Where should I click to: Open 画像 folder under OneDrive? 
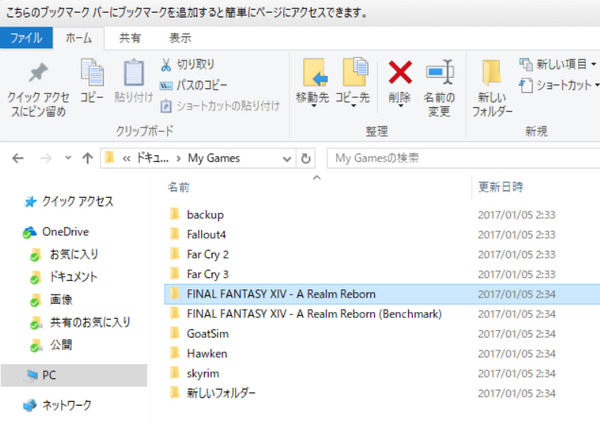pyautogui.click(x=61, y=299)
